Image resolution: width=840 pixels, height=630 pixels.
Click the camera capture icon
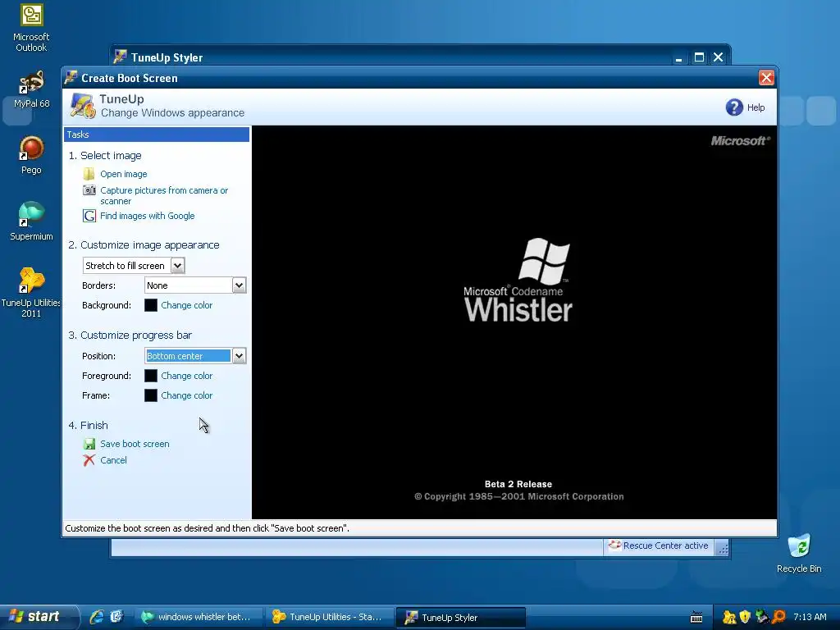pos(89,190)
